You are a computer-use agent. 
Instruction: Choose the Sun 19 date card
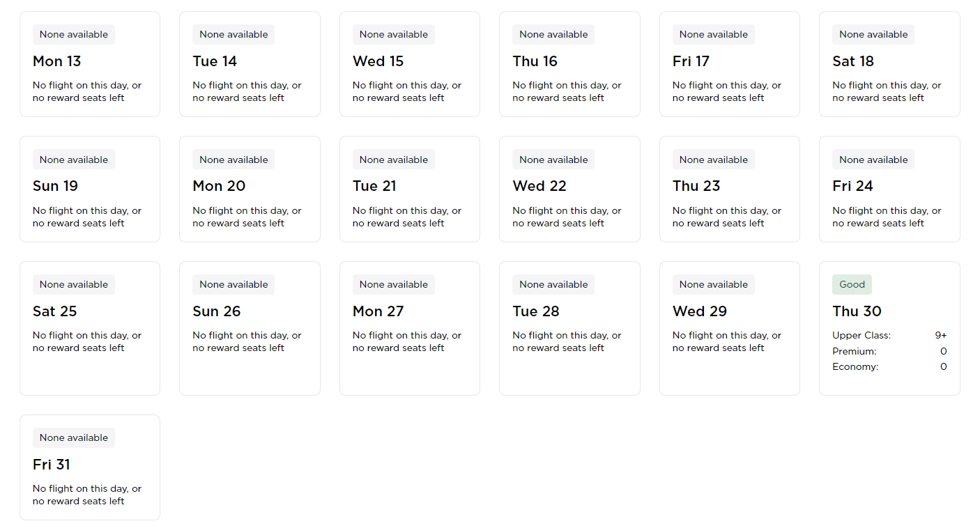[x=89, y=189]
